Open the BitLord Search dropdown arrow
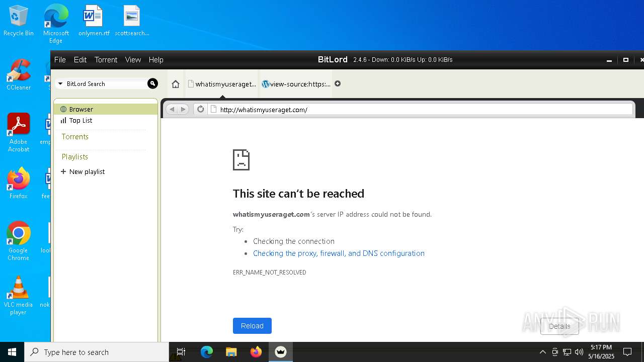This screenshot has width=644, height=362. coord(60,84)
